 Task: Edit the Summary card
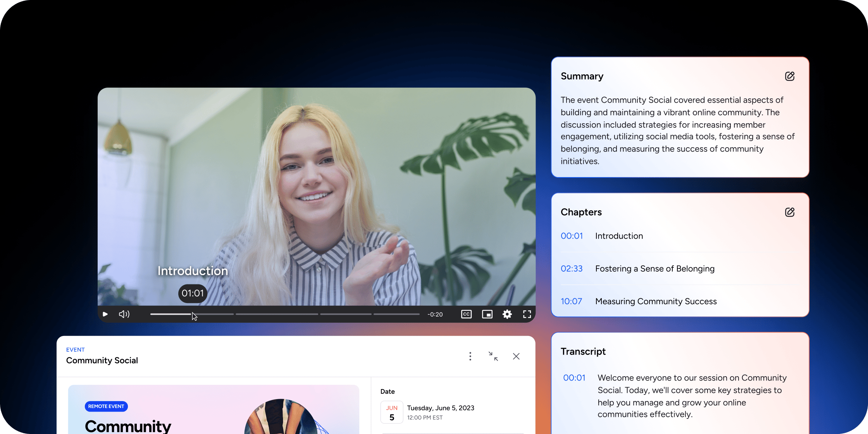pos(790,76)
